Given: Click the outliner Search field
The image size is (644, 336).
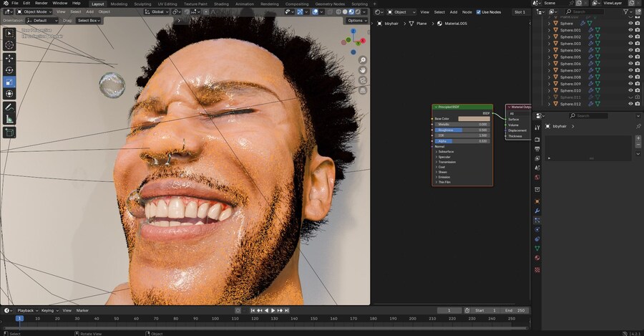Looking at the screenshot, I should [583, 12].
